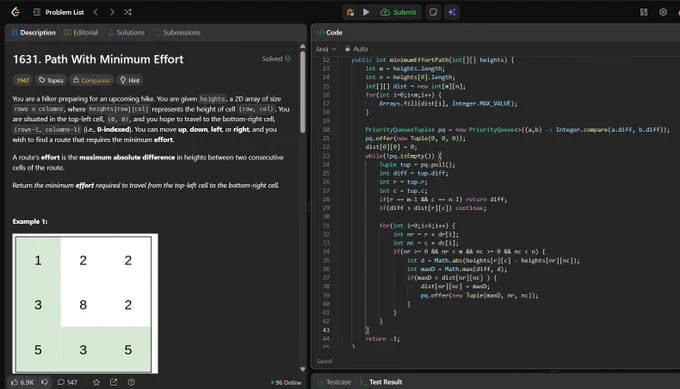This screenshot has height=389, width=680.
Task: Run the code with play button
Action: 366,12
